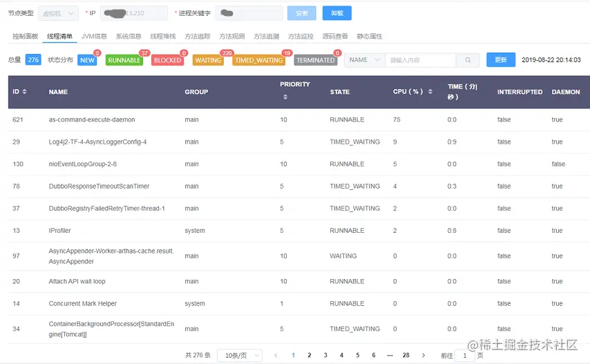Open the 系统信息 tab

[129, 36]
